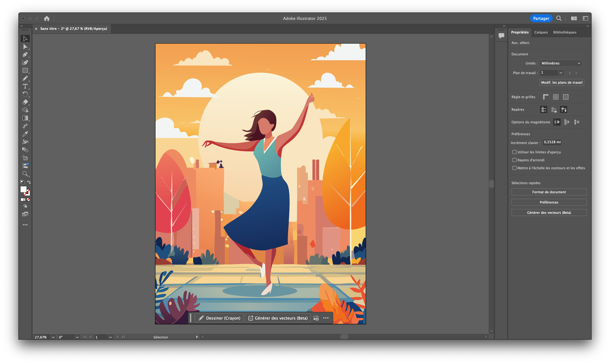The height and width of the screenshot is (364, 610).
Task: Click the white fill color swatch
Action: click(x=23, y=189)
